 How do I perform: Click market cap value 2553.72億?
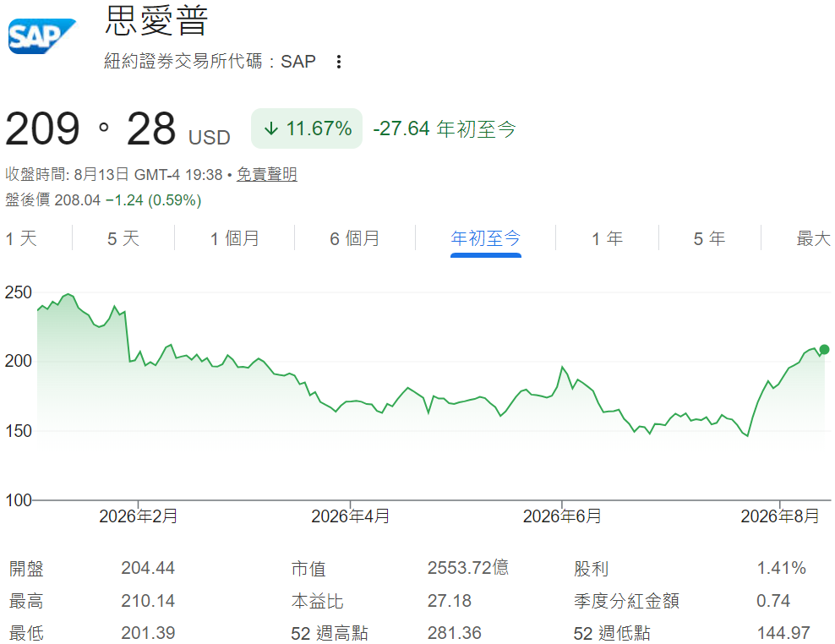point(468,568)
